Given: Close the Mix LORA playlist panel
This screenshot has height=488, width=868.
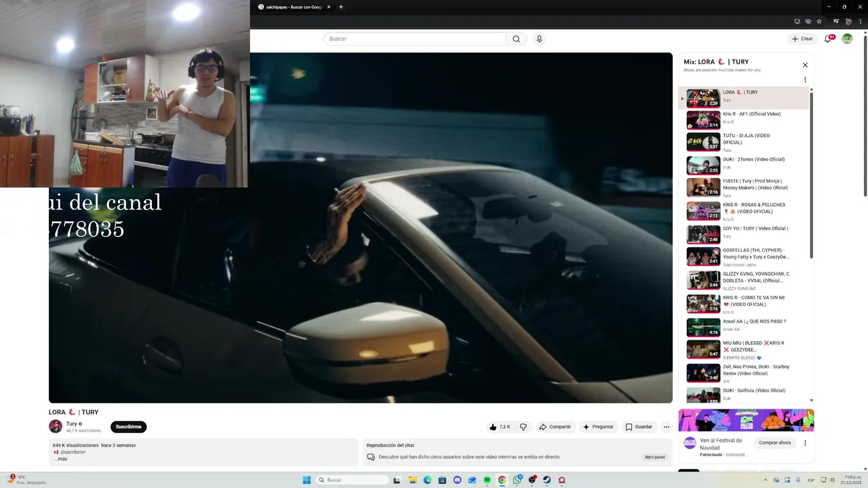Looking at the screenshot, I should (x=805, y=65).
